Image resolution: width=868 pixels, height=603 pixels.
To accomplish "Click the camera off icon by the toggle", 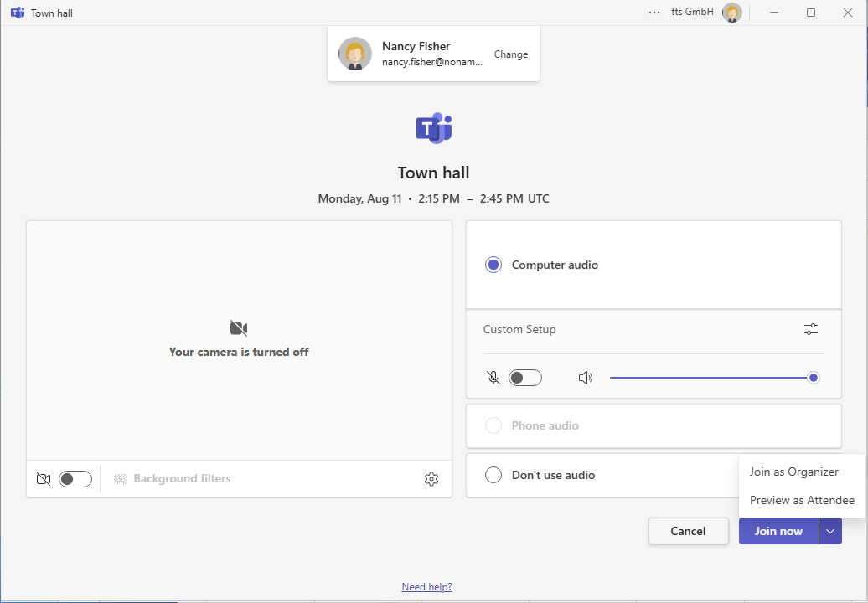I will [x=44, y=478].
